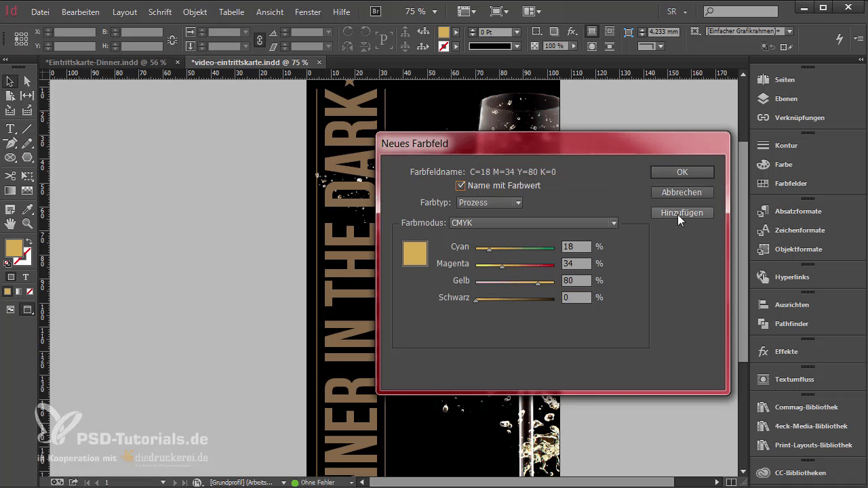868x488 pixels.
Task: Apply gradient to the selection
Action: point(18,291)
